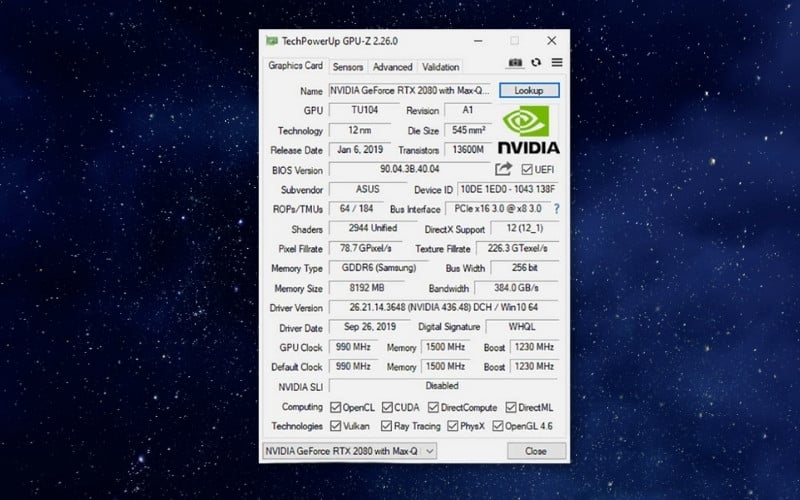Click the Device ID value 10DE 1ED0
800x500 pixels.
coord(508,189)
